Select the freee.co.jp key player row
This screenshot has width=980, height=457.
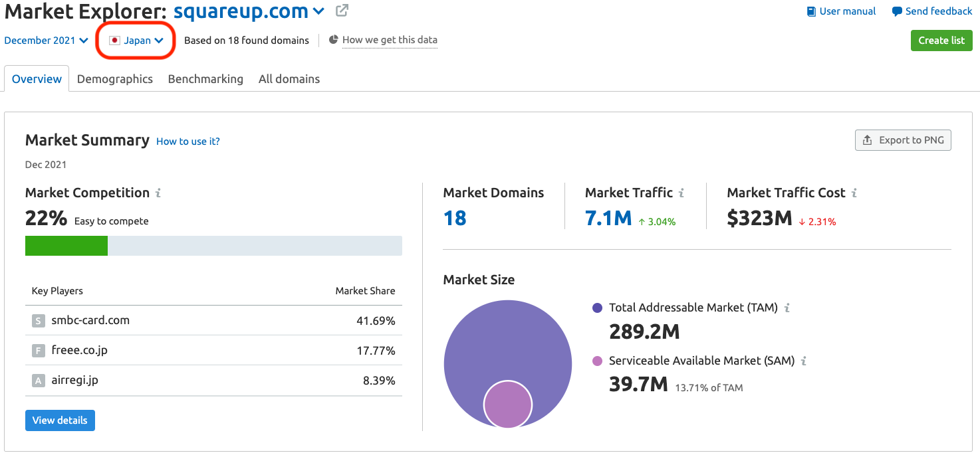tap(213, 351)
